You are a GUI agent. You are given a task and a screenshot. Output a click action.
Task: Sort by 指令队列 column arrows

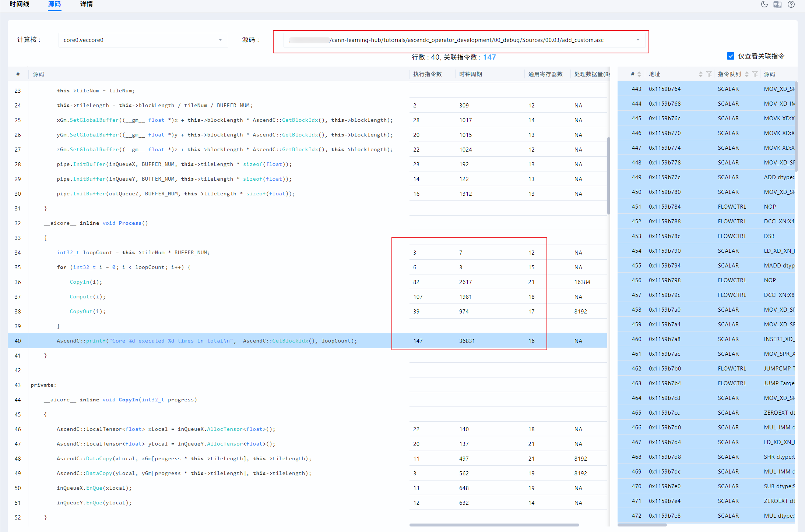(746, 74)
